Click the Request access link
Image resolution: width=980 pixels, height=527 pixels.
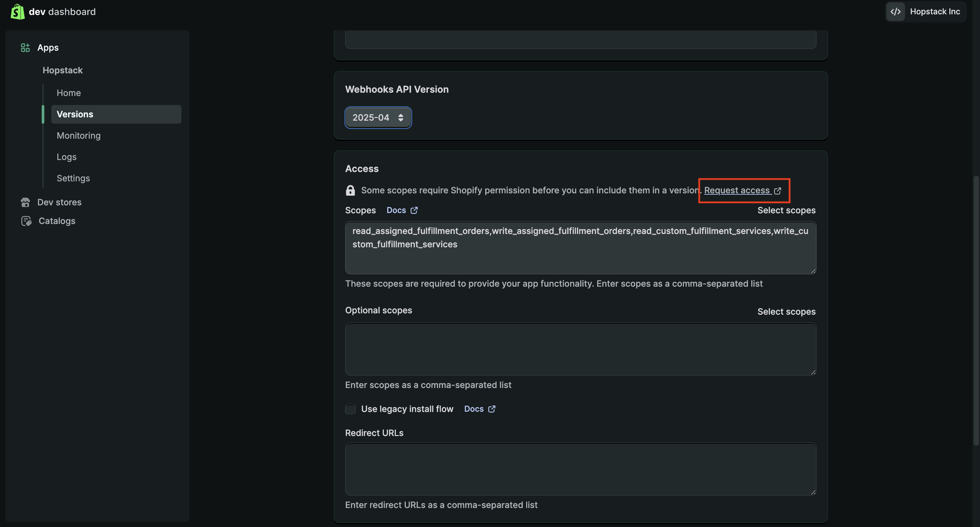(x=737, y=190)
